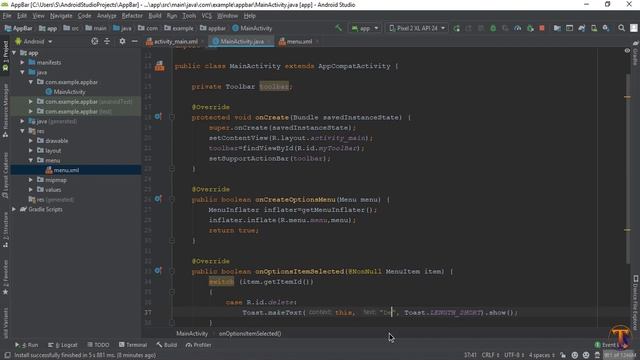The height and width of the screenshot is (360, 640).
Task: Click the class gutter icon beside MainActivity
Action: [160, 66]
